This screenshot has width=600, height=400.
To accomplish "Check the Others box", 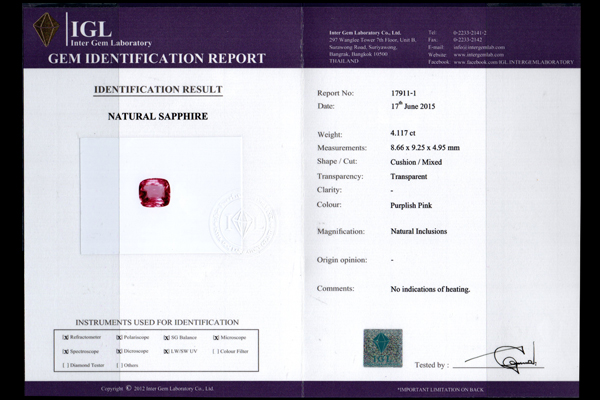I will pyautogui.click(x=120, y=365).
